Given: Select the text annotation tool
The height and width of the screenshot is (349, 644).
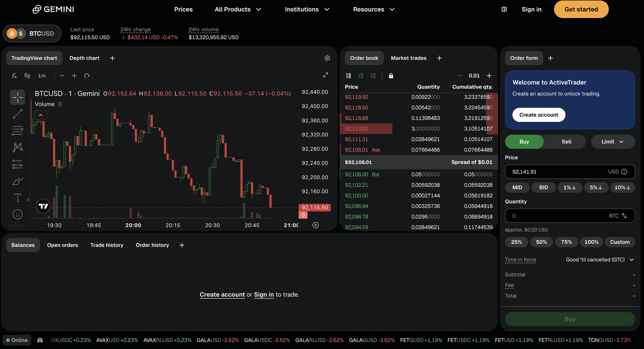Looking at the screenshot, I should point(18,197).
